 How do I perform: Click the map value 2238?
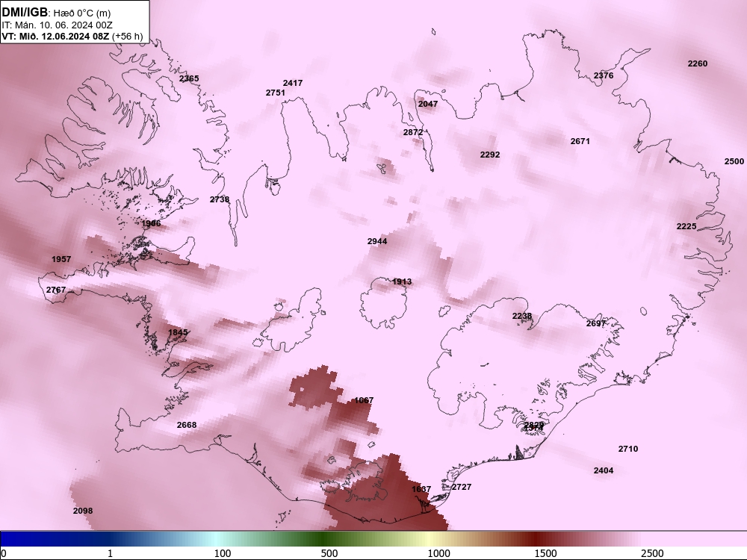coord(522,316)
